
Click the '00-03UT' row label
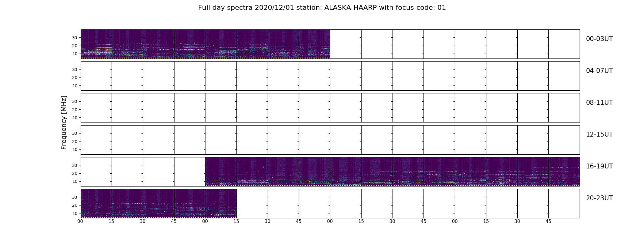599,39
